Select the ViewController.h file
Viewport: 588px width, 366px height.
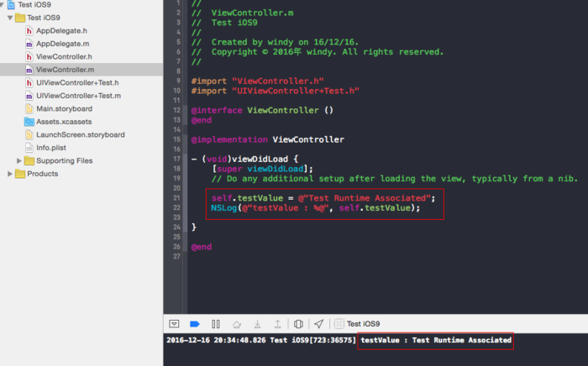pos(64,56)
